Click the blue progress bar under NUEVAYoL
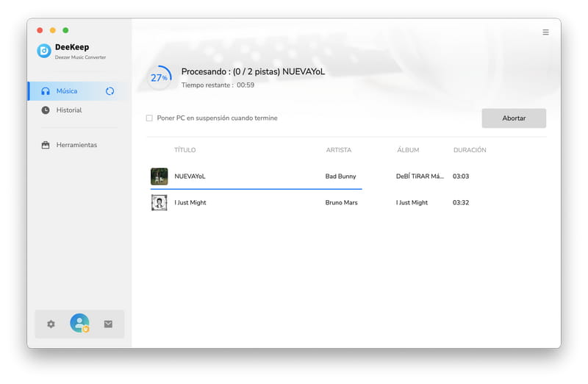The width and height of the screenshot is (588, 384). 256,189
